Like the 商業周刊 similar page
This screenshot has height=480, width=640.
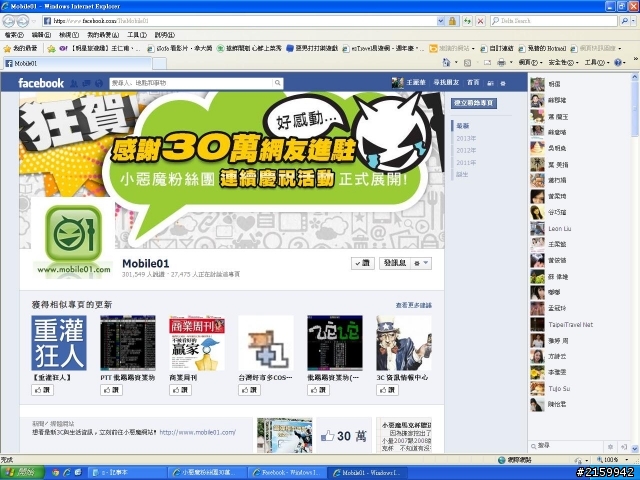(180, 390)
